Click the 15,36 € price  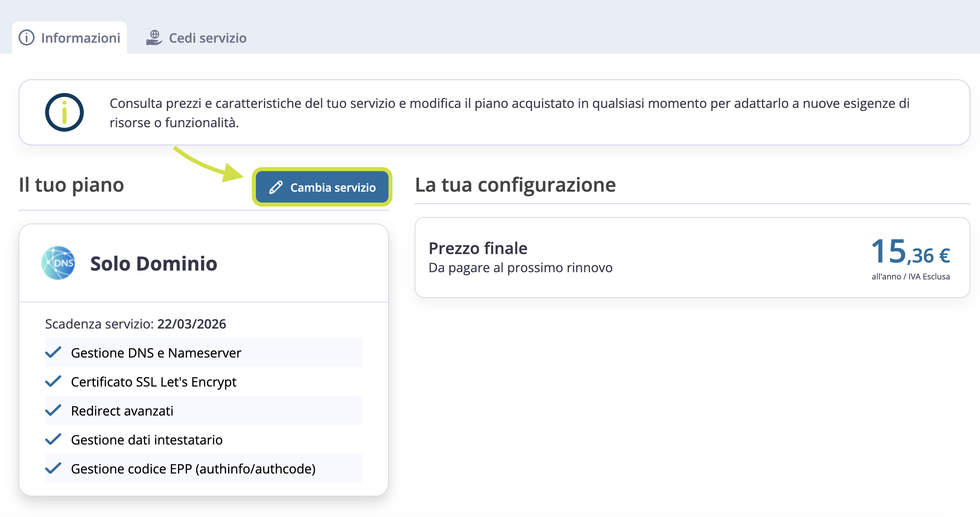pos(910,252)
